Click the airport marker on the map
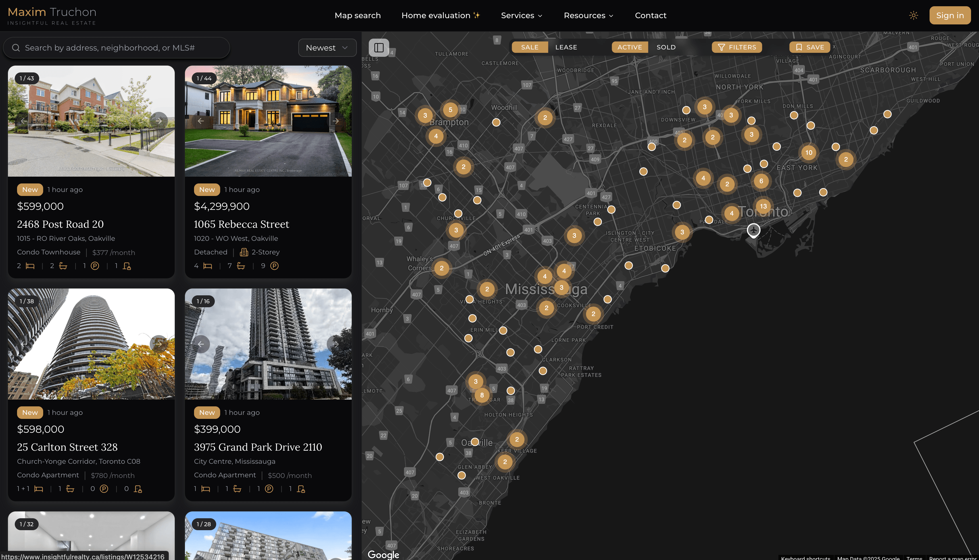979x560 pixels. (x=753, y=230)
